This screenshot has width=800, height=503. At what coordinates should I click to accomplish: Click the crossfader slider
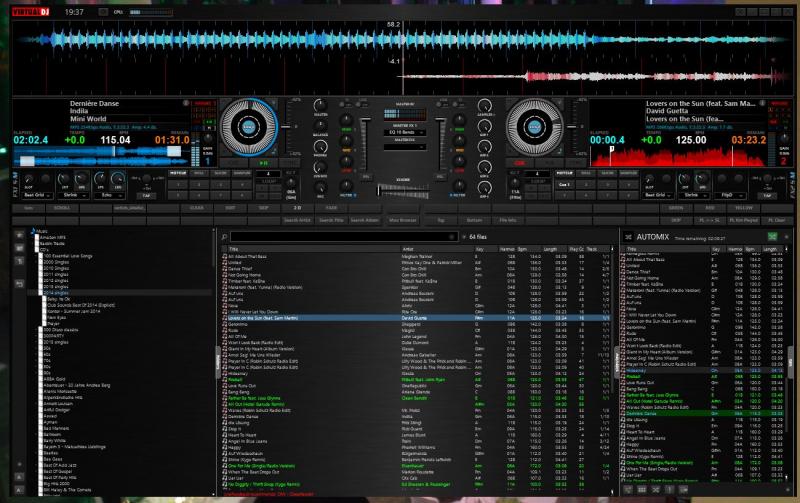point(403,190)
